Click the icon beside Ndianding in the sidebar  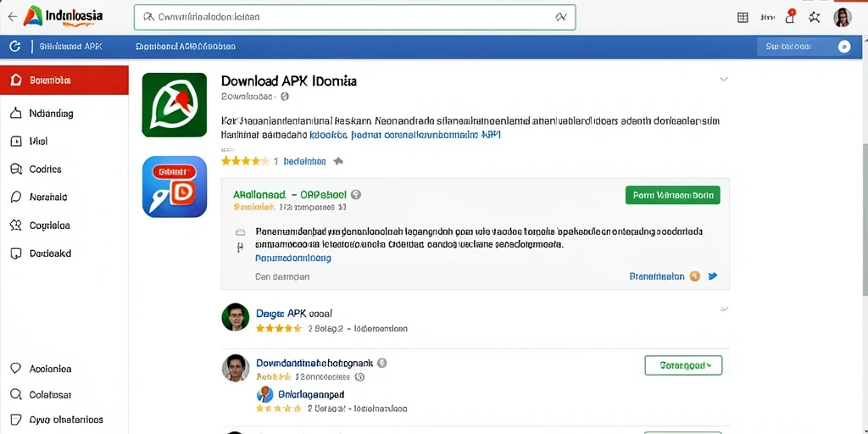tap(16, 113)
